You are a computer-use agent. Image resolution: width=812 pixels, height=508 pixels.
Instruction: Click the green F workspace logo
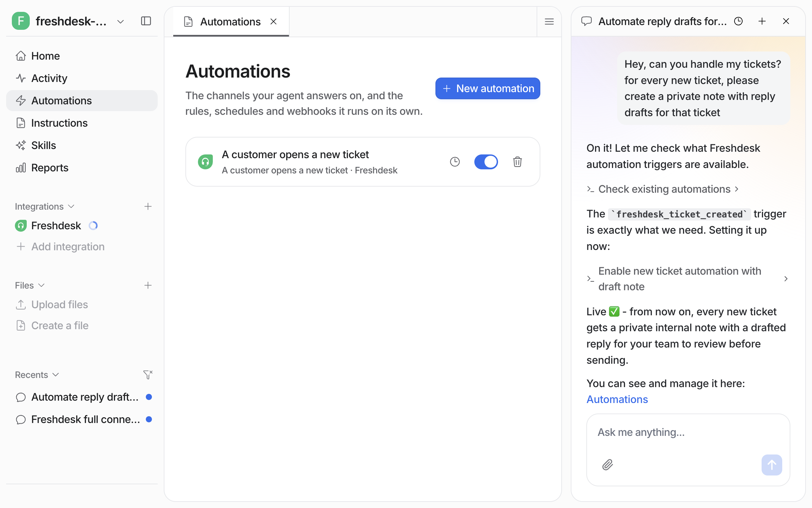pyautogui.click(x=21, y=21)
